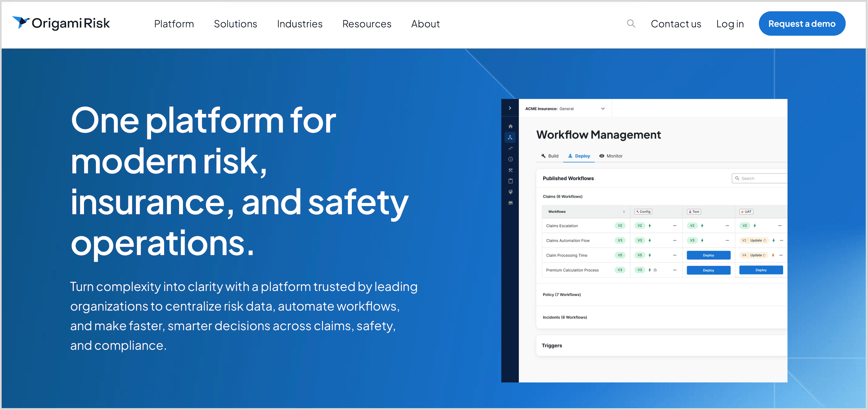Click orange lightning bolt for Claim Processing Time
Viewport: 868px width, 410px height.
click(773, 255)
